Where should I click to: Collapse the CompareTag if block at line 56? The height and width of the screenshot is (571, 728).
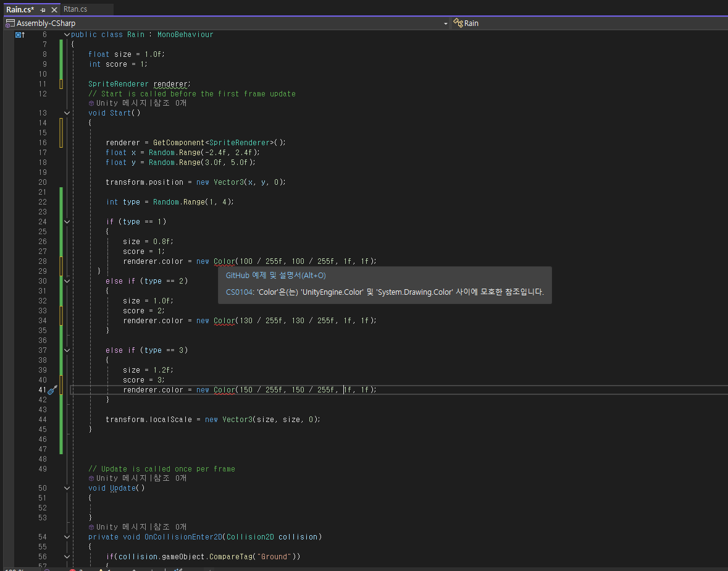pos(67,557)
